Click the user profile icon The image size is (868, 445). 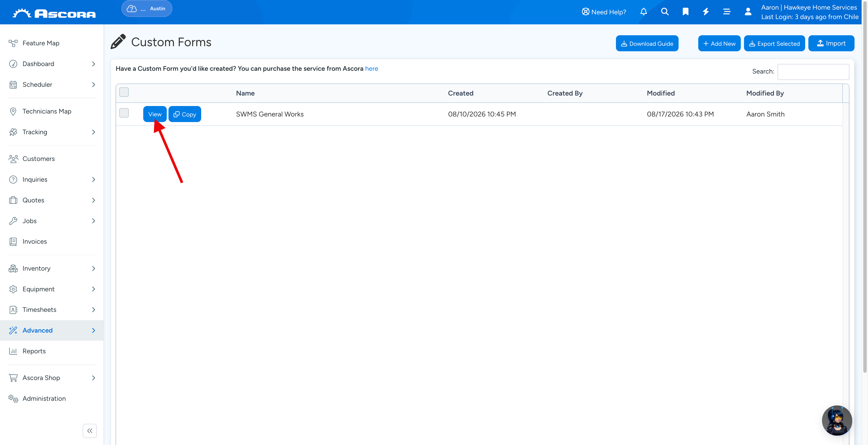tap(748, 12)
